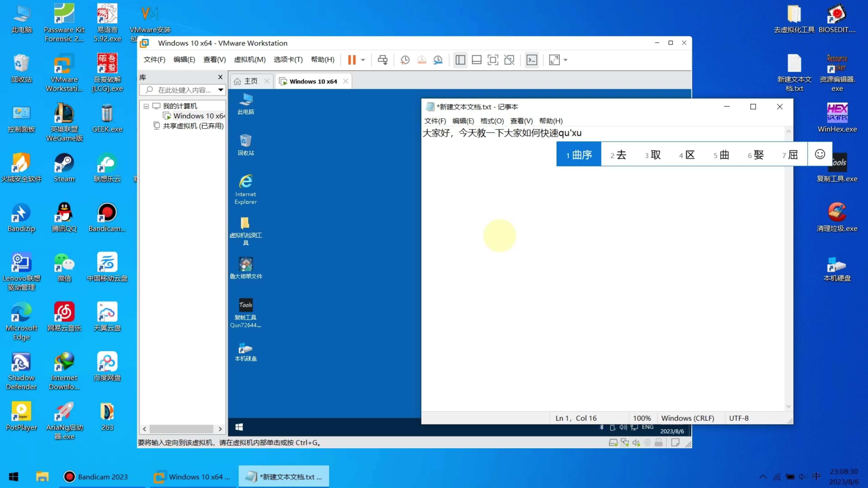Toggle the thumbnail bar display
868x488 pixels.
(476, 60)
